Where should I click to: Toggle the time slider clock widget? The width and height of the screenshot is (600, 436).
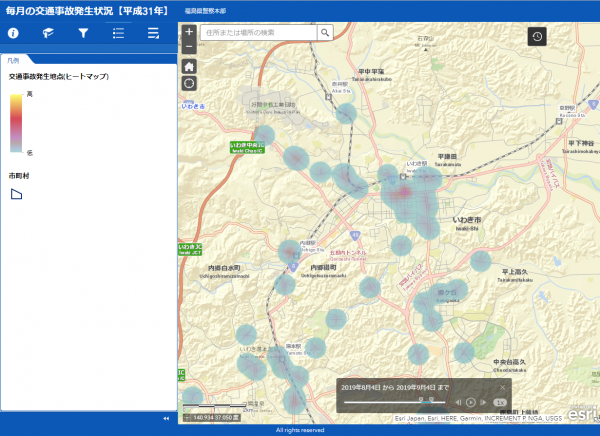point(537,36)
